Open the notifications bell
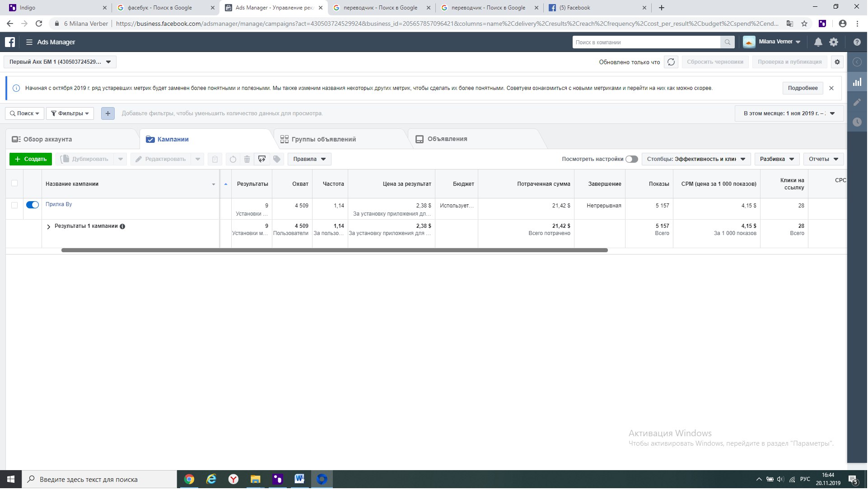Screen dimensions: 868x490 click(818, 42)
